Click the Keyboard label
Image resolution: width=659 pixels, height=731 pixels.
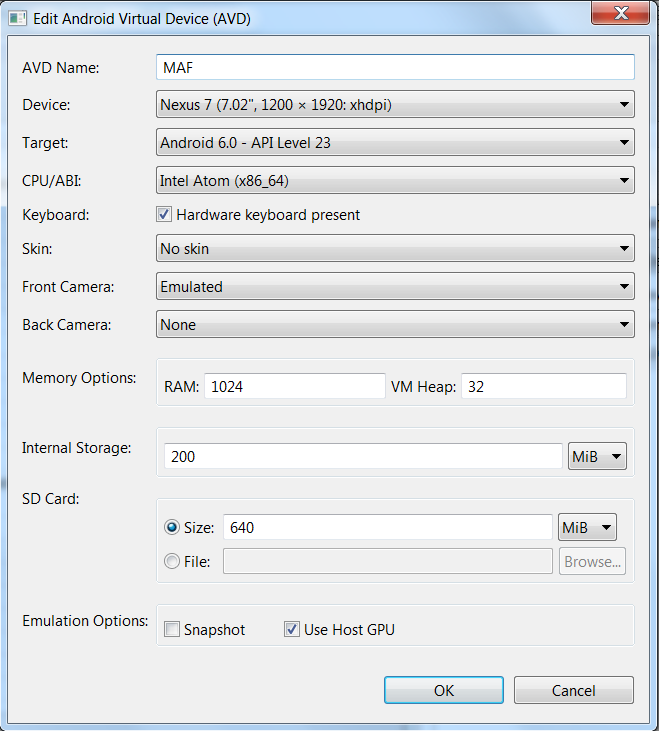(x=55, y=215)
